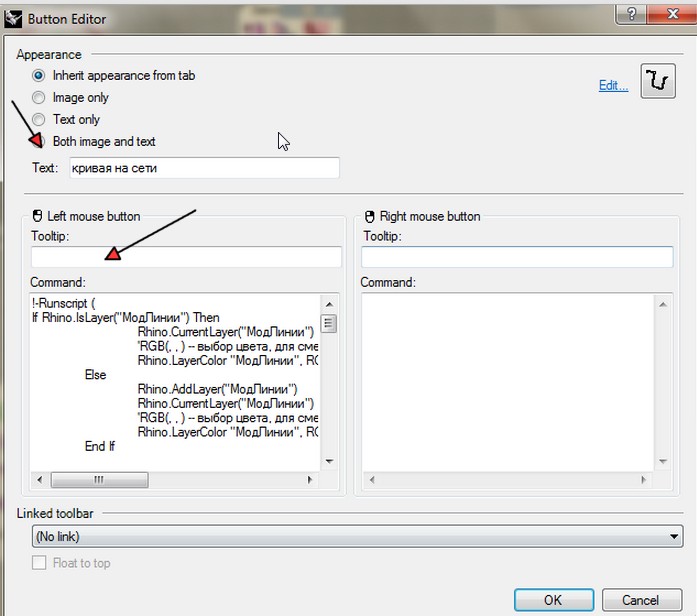The image size is (697, 616).
Task: Focus the Right mouse button Tooltip field
Action: point(517,257)
